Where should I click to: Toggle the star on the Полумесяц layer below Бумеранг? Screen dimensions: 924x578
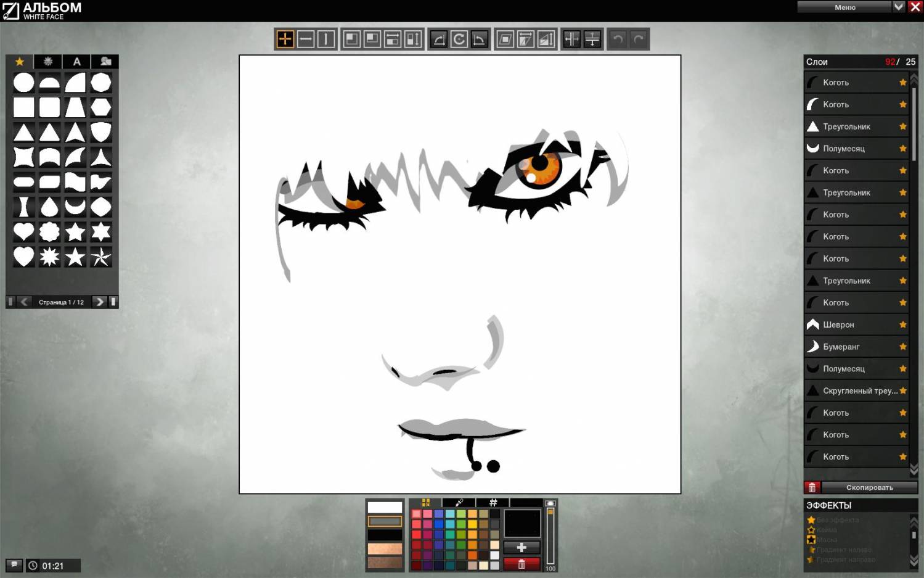pyautogui.click(x=903, y=369)
